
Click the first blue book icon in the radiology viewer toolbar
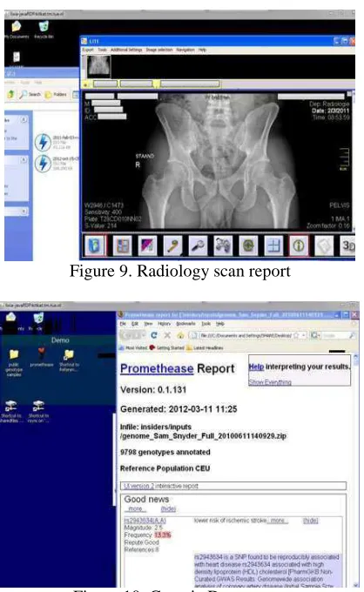pos(95,246)
